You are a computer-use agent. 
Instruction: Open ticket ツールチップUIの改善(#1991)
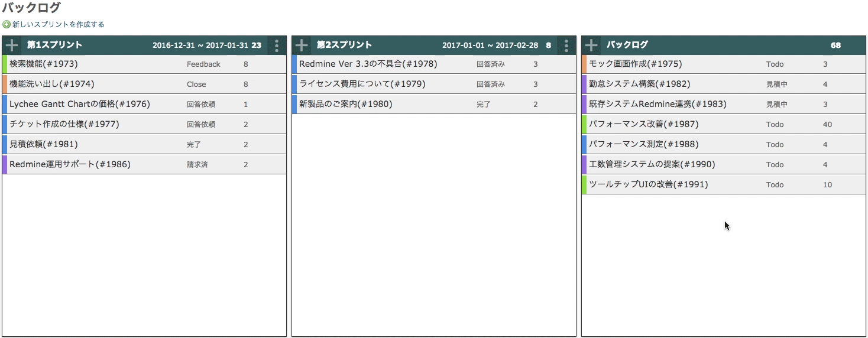648,184
